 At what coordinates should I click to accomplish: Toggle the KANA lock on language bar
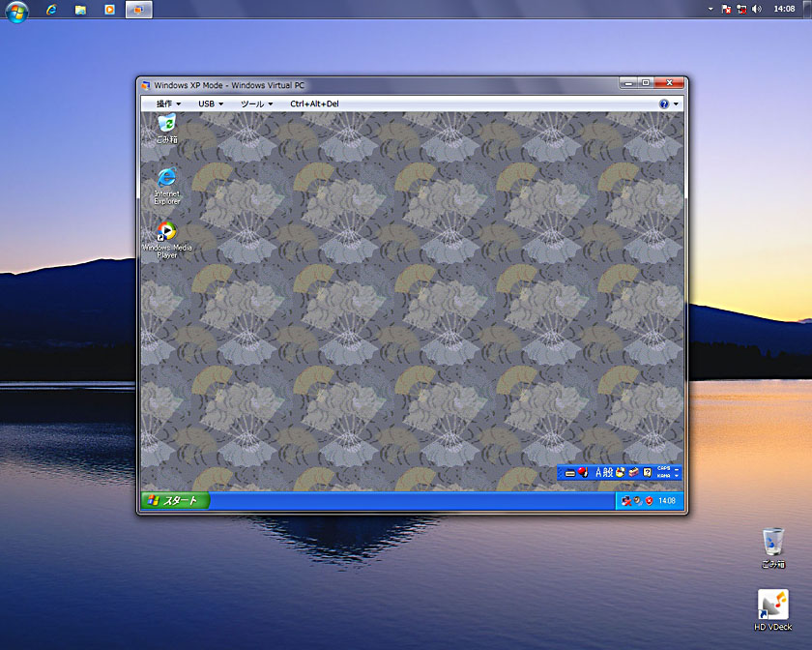664,477
